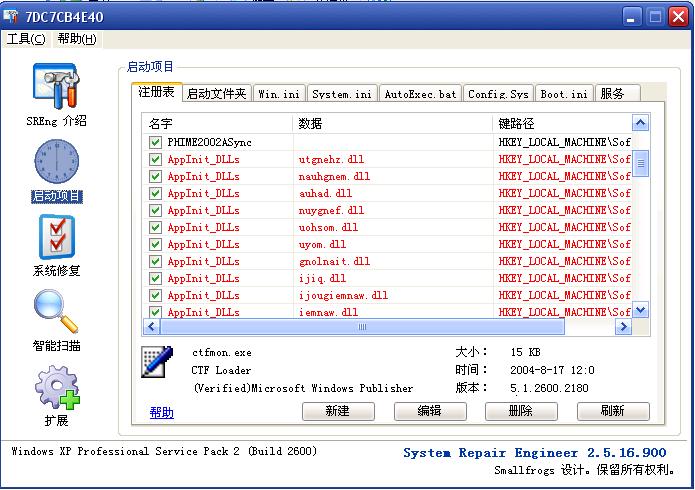Uncheck the nuygnef.dll AppInit_DLLs entry
The width and height of the screenshot is (695, 490).
155,210
